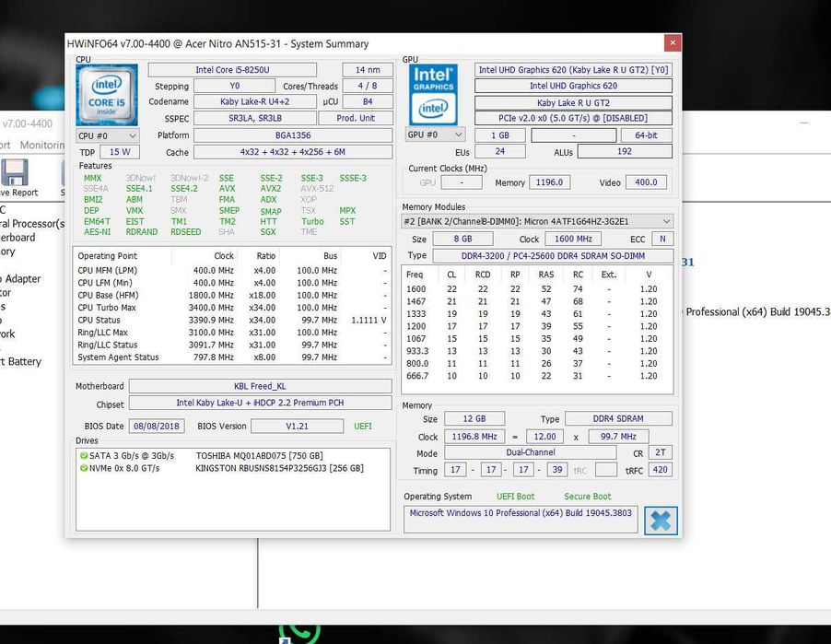Click the 1.1111 V VID value
Screen dimensions: 831x644
click(369, 320)
